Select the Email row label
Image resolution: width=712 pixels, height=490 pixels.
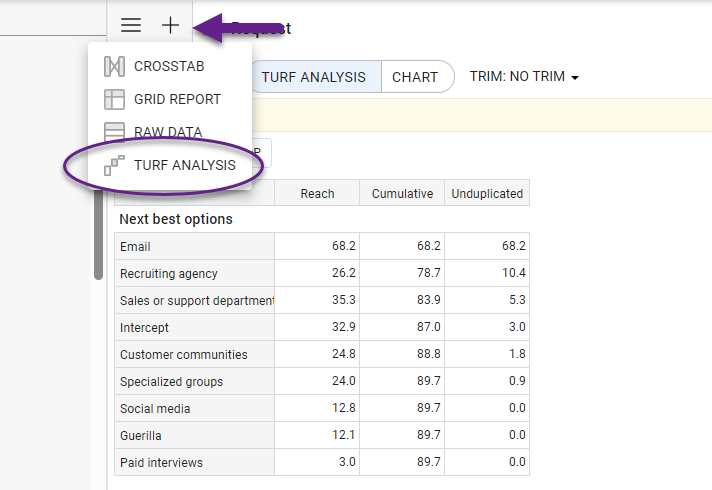point(135,246)
